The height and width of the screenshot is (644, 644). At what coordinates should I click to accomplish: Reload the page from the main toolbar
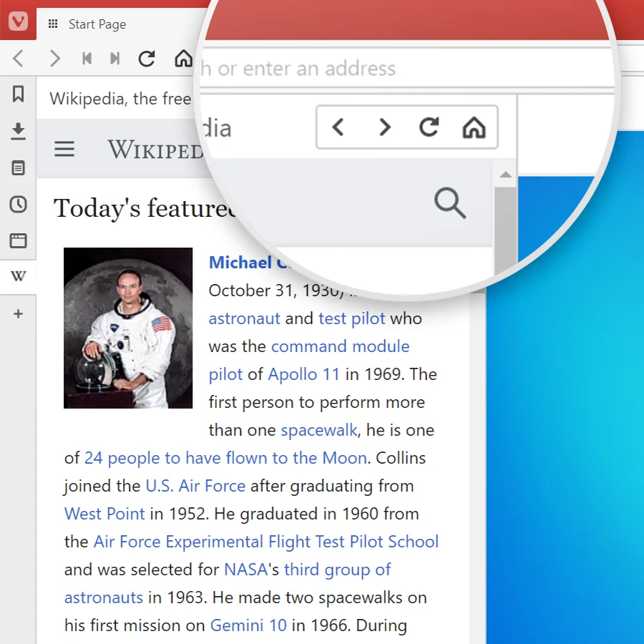pos(147,59)
